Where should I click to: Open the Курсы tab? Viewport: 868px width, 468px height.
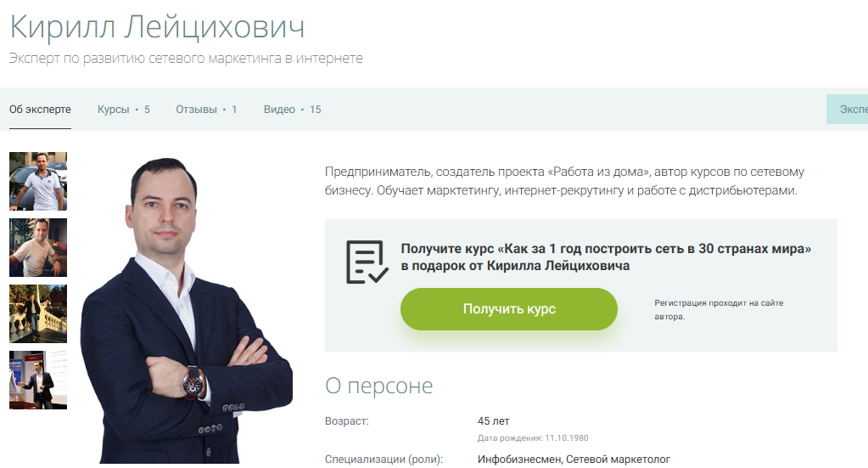coord(123,110)
